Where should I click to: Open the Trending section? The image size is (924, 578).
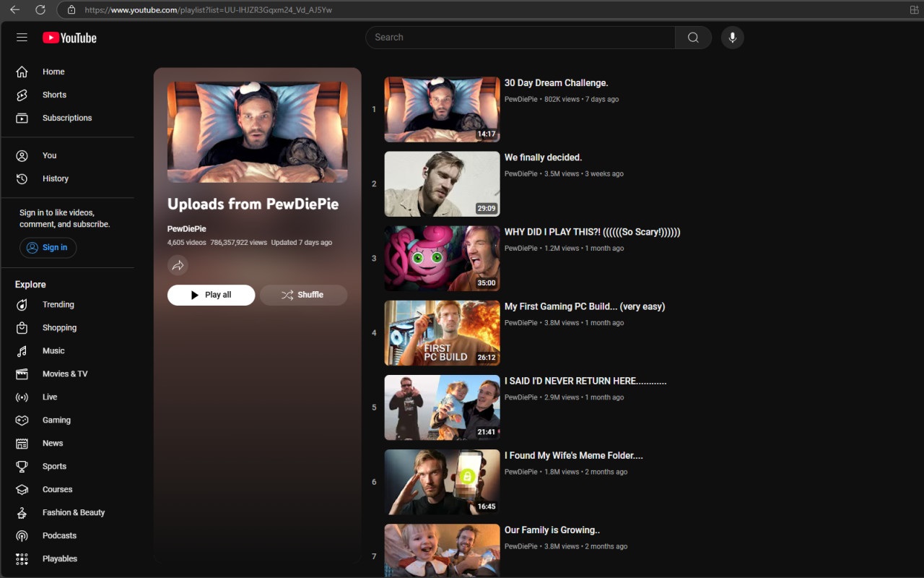59,304
